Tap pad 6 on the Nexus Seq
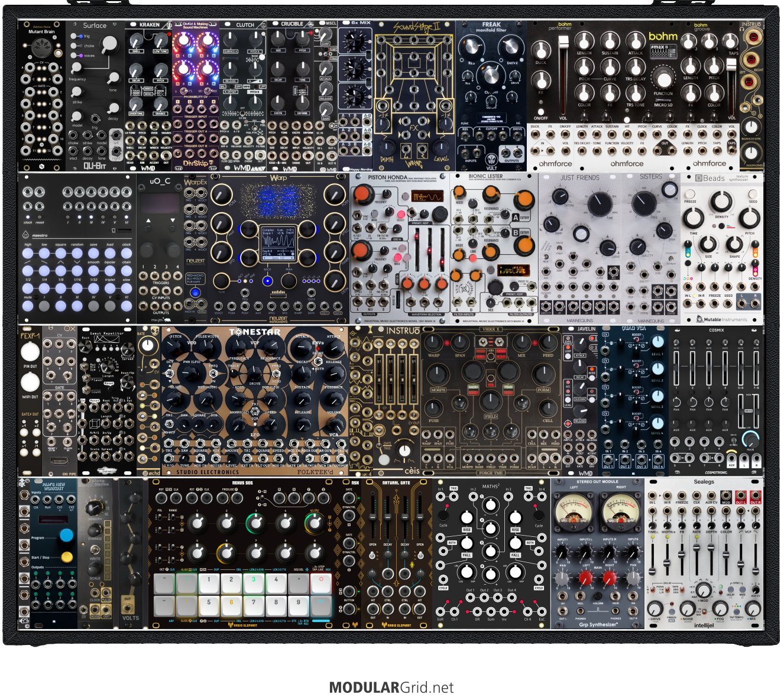 [231, 605]
